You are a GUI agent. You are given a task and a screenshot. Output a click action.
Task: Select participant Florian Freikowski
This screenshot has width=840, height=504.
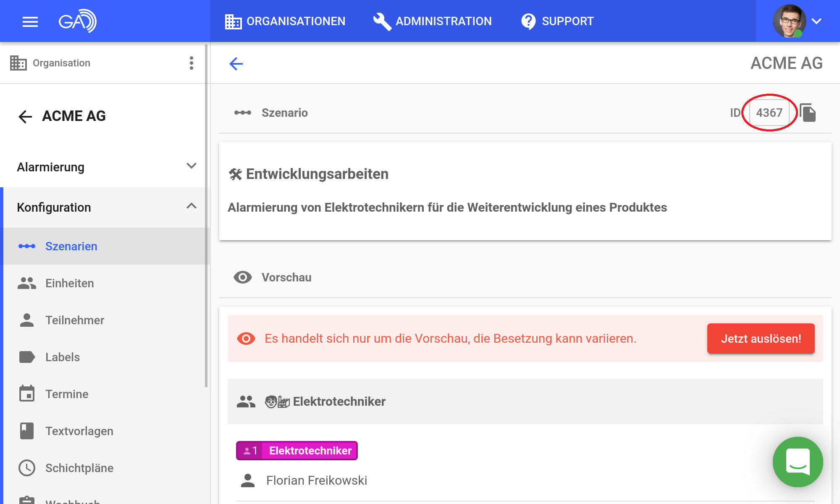(x=317, y=480)
